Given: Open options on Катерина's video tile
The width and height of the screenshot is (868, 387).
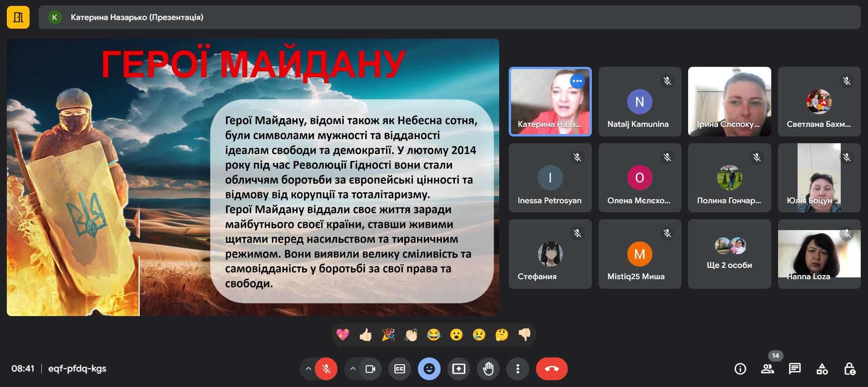Looking at the screenshot, I should (577, 81).
